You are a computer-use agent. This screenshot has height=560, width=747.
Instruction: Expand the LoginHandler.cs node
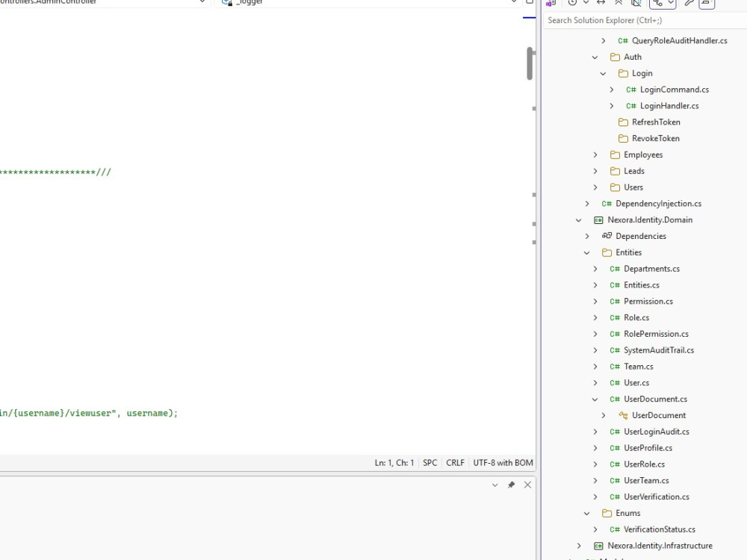point(612,106)
